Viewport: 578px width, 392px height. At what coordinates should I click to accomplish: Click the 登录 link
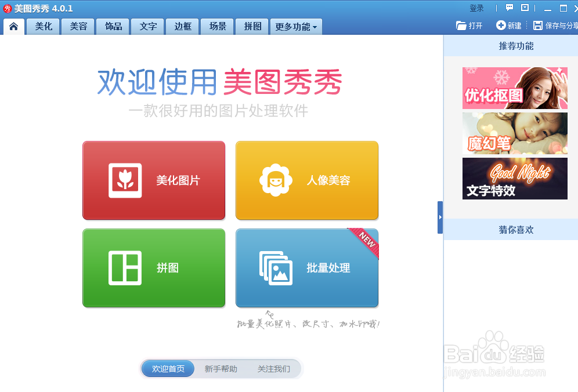[476, 8]
